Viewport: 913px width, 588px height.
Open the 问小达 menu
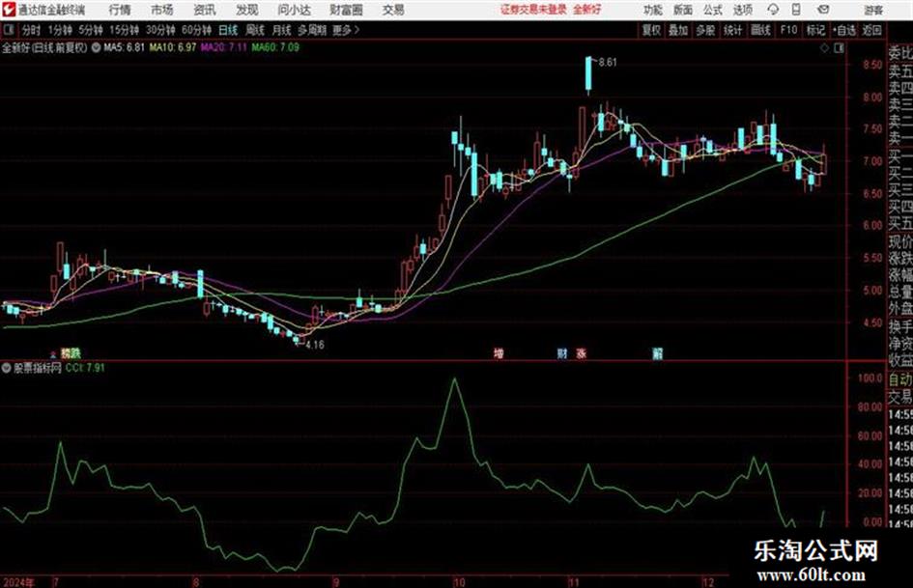[295, 10]
